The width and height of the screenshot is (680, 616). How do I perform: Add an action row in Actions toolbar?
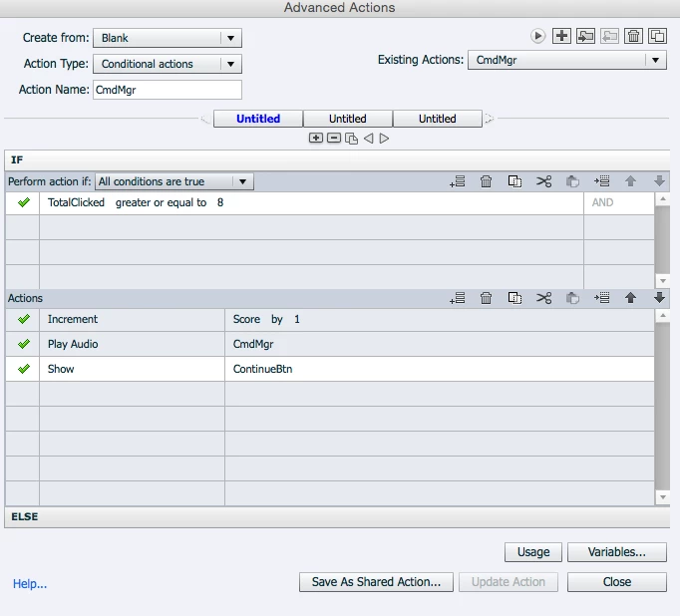(458, 298)
